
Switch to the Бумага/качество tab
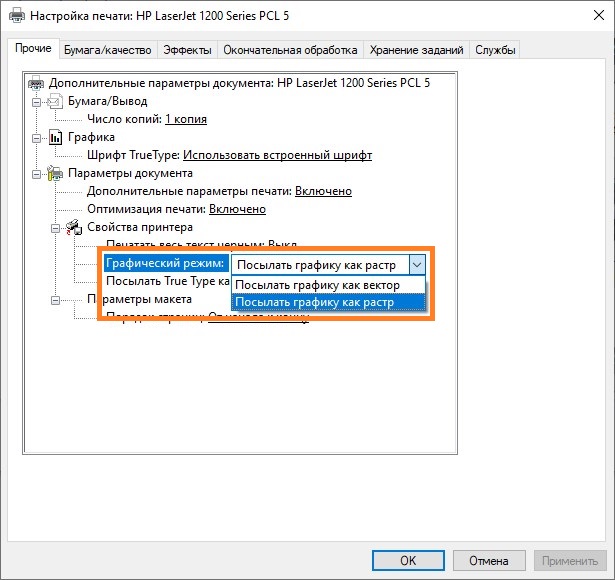coord(107,50)
